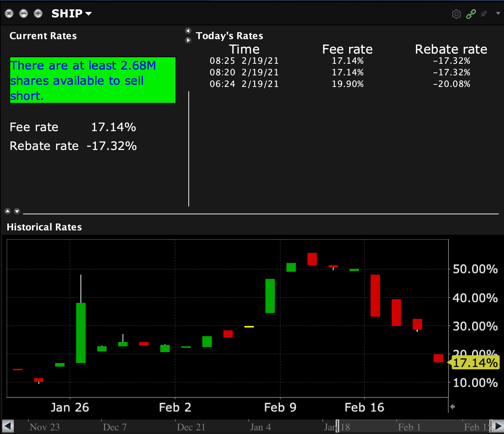The width and height of the screenshot is (504, 434).
Task: Expand the chart panel with the down arrow
Action: [x=17, y=211]
